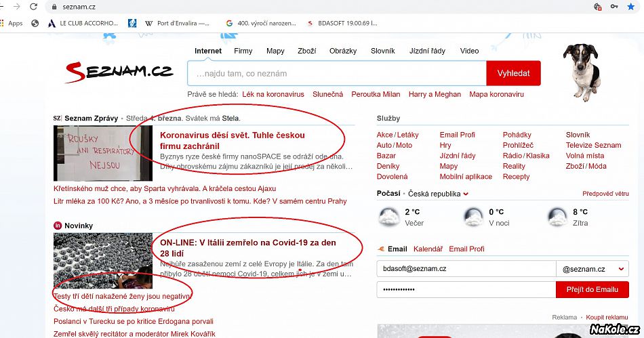
Task: Expand the Česká republika weather location dropdown
Action: pyautogui.click(x=438, y=194)
